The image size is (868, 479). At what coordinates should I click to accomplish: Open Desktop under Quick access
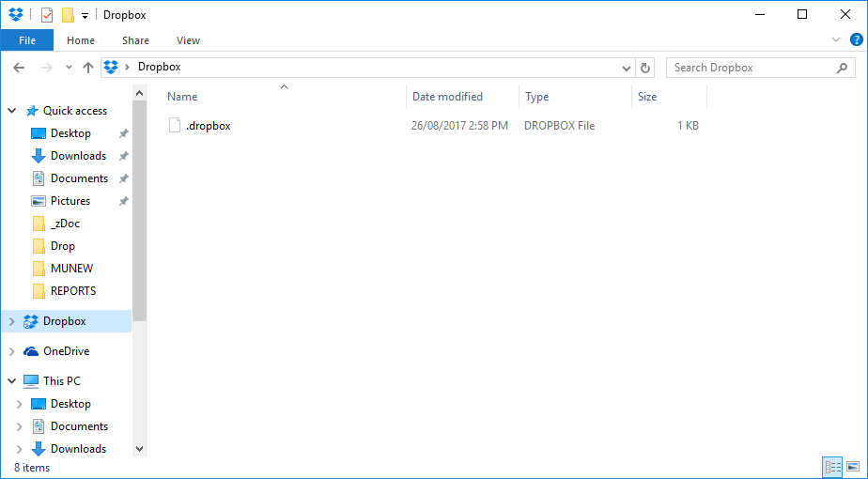(x=70, y=133)
